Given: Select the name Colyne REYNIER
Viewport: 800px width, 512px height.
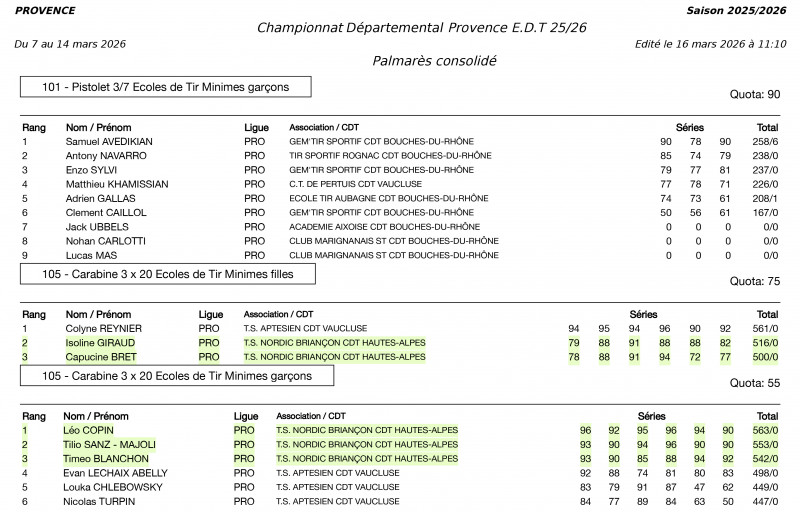Looking at the screenshot, I should coord(104,329).
